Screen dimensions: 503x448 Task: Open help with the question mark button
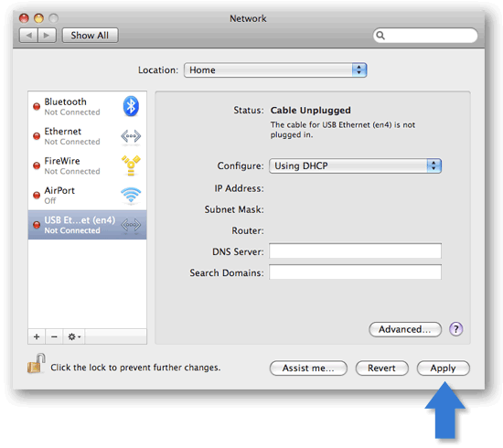(455, 329)
